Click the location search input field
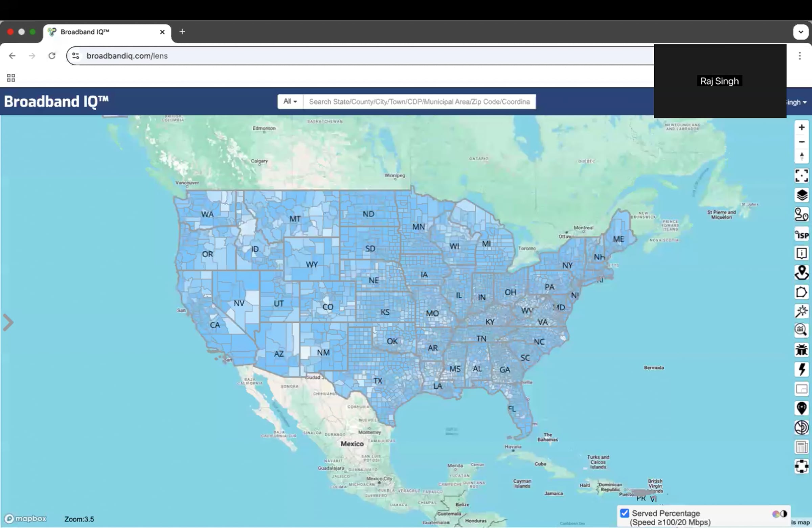 (419, 102)
